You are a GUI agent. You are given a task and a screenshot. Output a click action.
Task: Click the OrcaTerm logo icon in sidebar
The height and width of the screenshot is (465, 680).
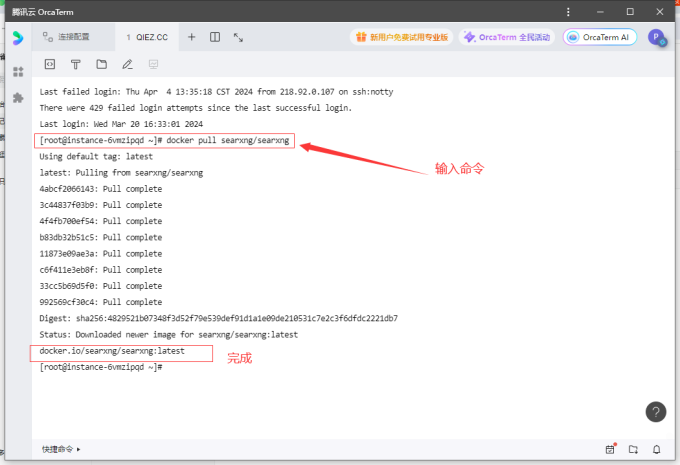point(18,38)
